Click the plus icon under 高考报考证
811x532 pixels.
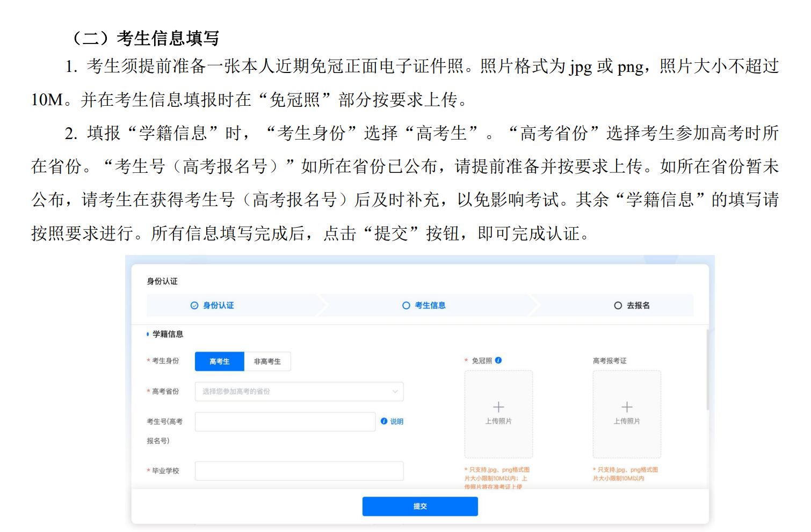click(627, 407)
